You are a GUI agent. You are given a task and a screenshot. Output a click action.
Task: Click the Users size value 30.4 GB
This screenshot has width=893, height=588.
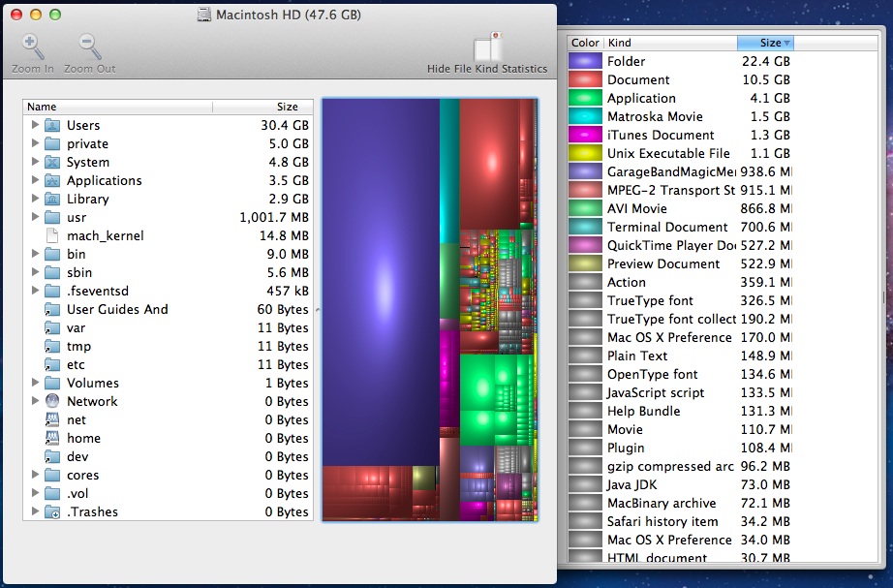click(x=285, y=125)
